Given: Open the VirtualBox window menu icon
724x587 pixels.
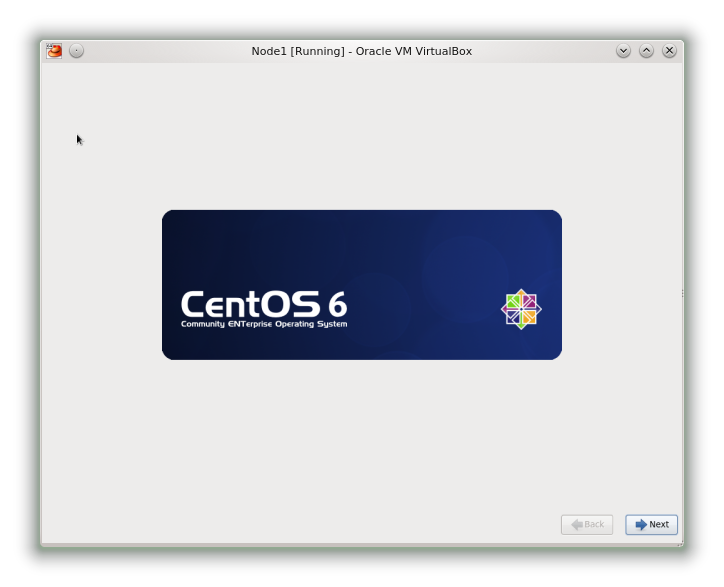Looking at the screenshot, I should (x=54, y=51).
